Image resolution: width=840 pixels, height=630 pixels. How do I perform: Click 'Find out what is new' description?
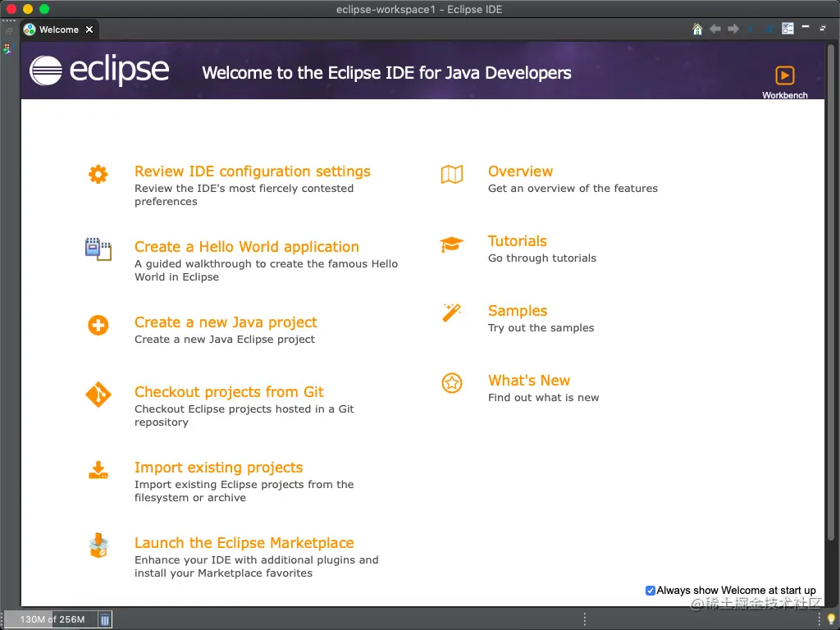[x=543, y=398]
